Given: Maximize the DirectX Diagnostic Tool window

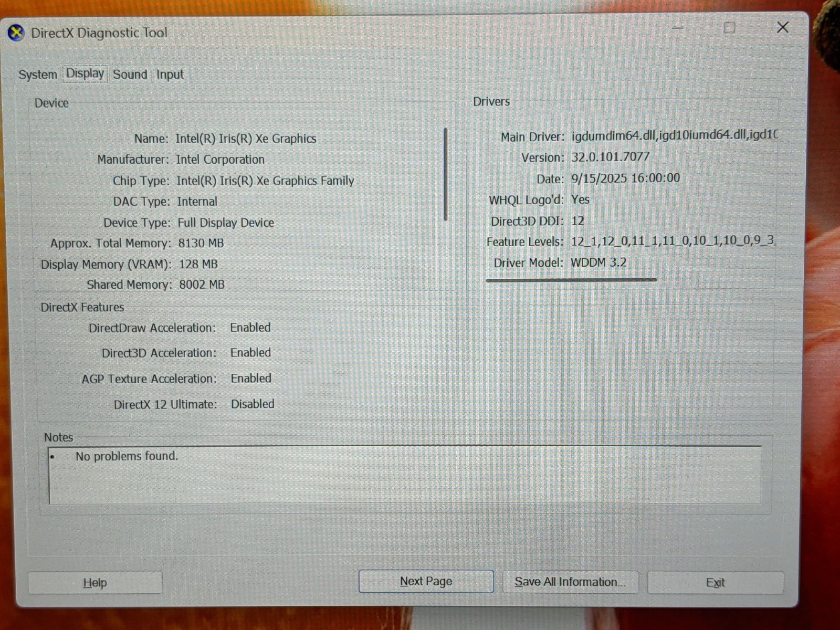Looking at the screenshot, I should 729,28.
